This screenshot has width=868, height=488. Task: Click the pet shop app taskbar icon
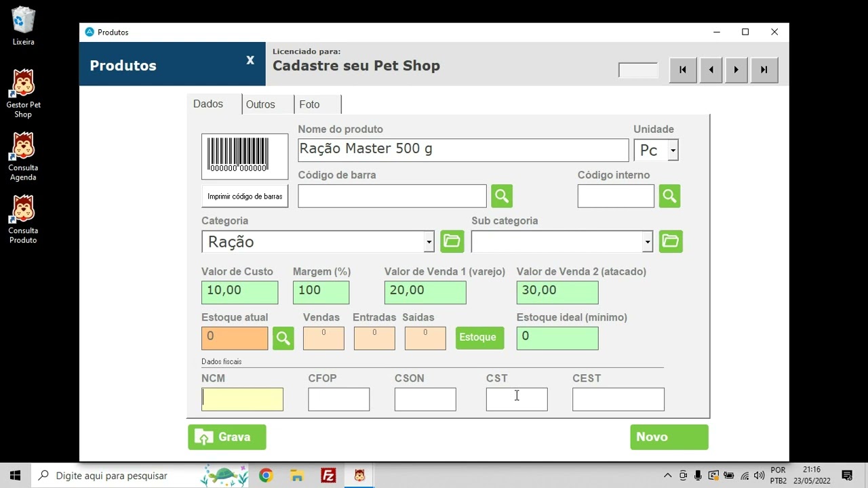(x=359, y=476)
